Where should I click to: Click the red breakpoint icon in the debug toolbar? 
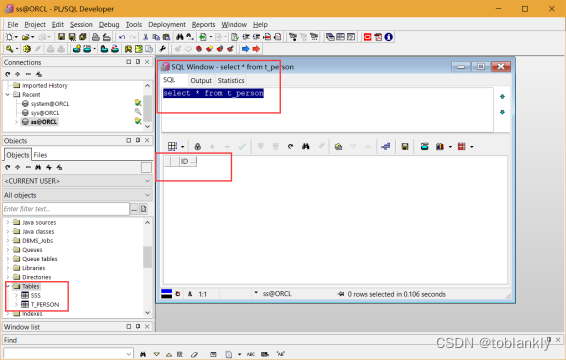(199, 49)
